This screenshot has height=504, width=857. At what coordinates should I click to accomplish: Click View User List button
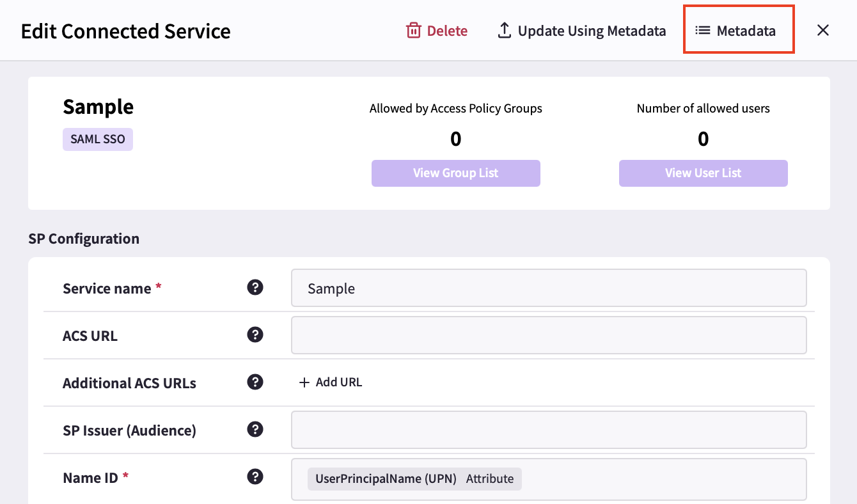pyautogui.click(x=704, y=173)
